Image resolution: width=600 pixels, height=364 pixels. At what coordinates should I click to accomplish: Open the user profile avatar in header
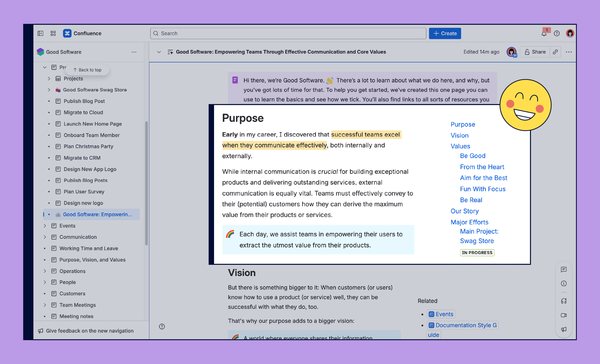tap(570, 33)
